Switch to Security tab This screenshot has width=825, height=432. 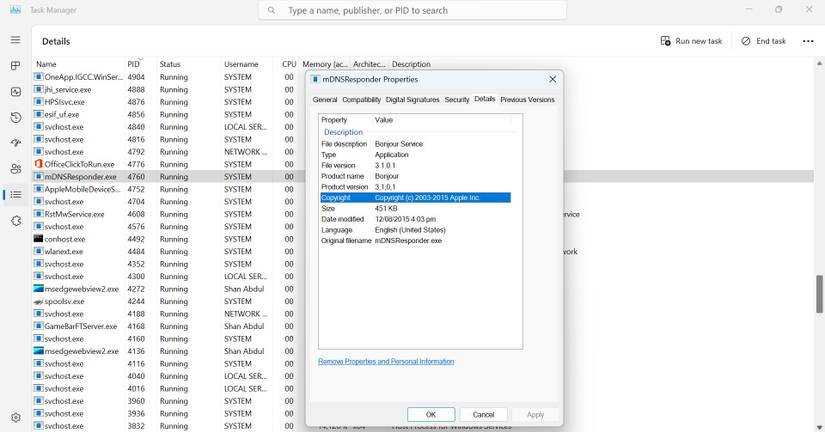pos(457,99)
